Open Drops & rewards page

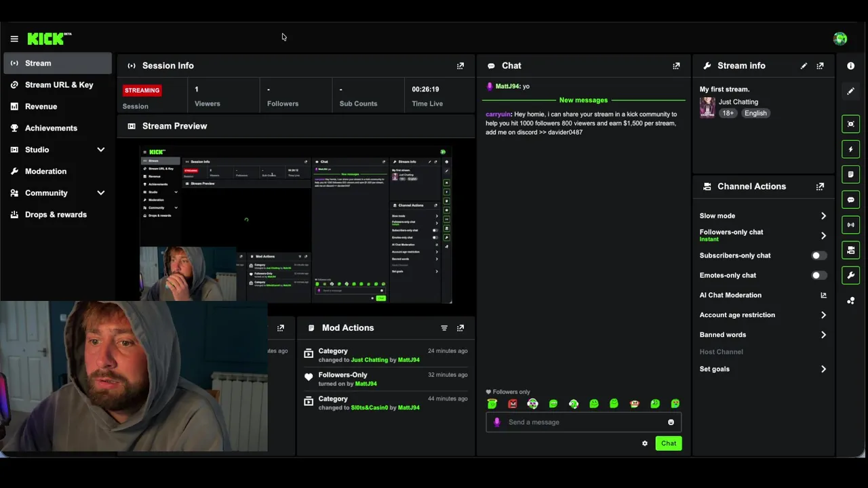click(58, 215)
